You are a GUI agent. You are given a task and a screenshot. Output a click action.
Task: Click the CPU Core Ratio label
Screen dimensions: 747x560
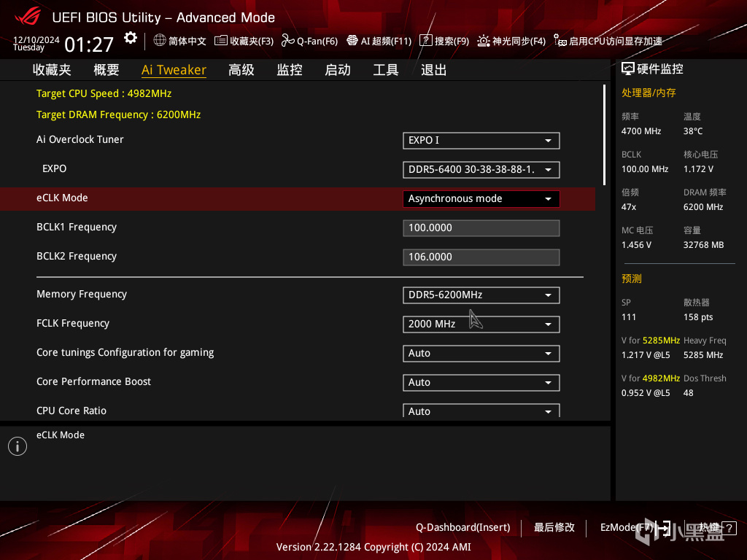coord(71,411)
